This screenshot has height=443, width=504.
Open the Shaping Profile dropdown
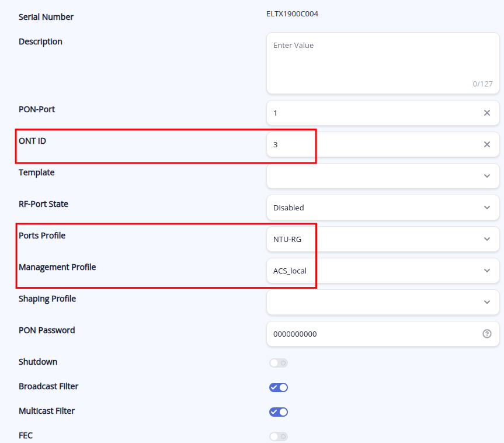point(383,302)
